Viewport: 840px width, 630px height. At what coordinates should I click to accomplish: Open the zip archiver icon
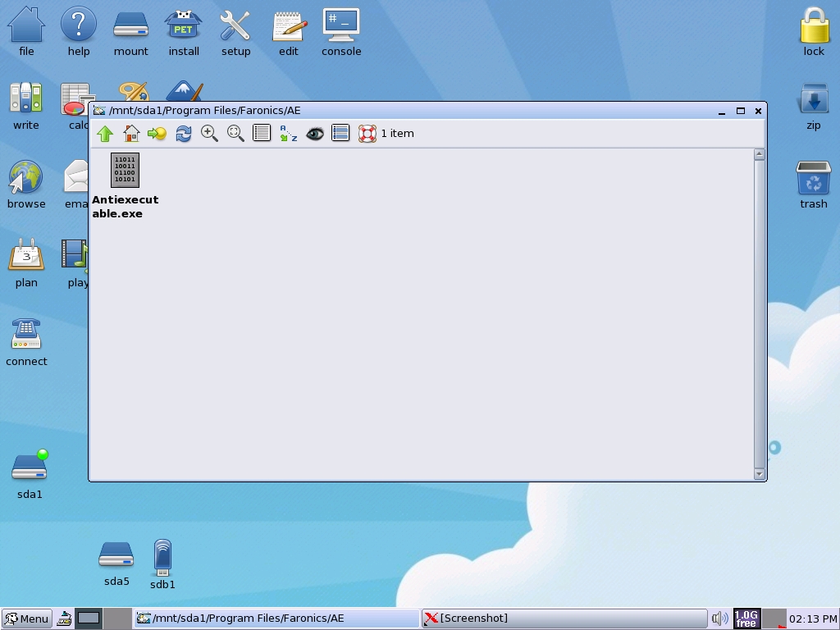(x=814, y=106)
